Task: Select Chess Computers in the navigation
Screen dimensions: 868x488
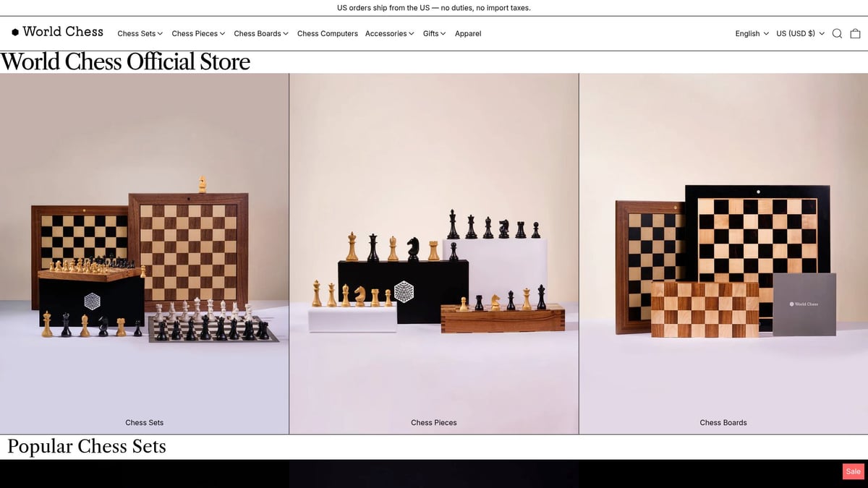Action: tap(327, 33)
